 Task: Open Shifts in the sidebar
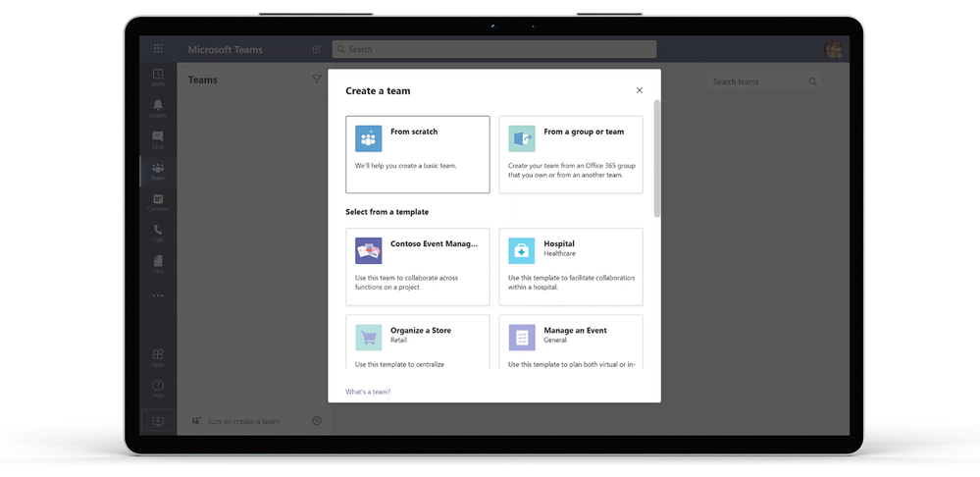pos(158,77)
